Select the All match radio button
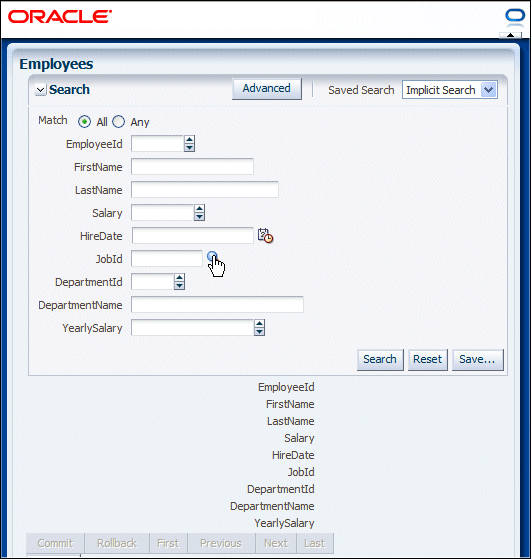This screenshot has width=531, height=559. point(84,122)
